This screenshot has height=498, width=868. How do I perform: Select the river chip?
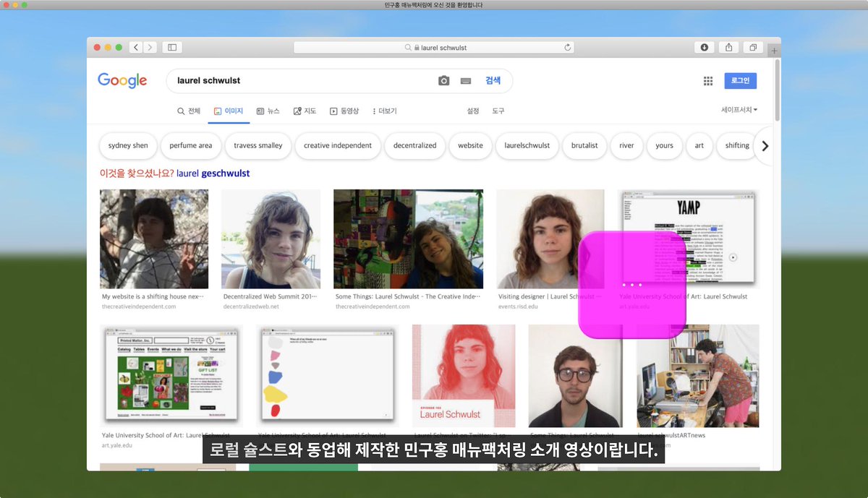click(626, 145)
